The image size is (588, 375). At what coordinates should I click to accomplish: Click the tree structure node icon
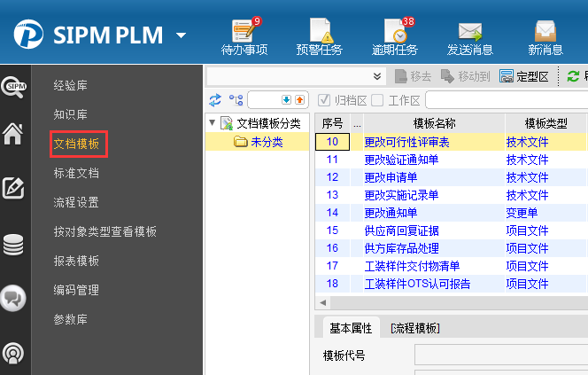click(x=236, y=100)
